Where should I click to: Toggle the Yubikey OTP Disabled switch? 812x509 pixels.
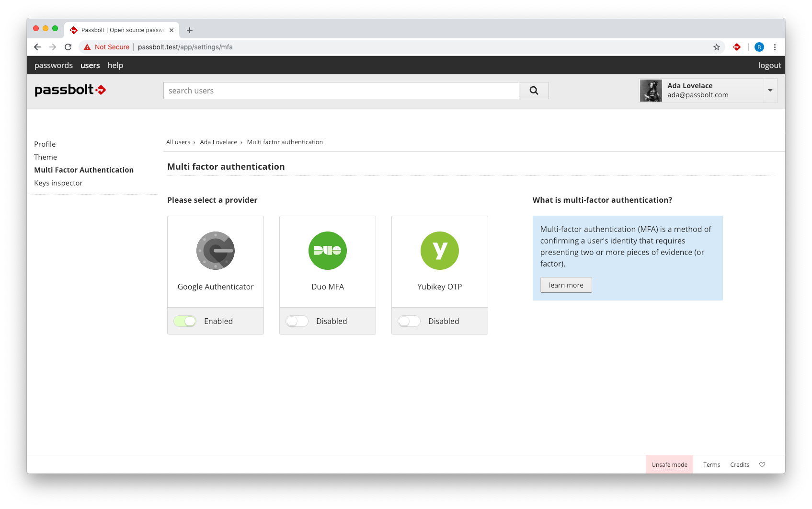[x=409, y=321]
